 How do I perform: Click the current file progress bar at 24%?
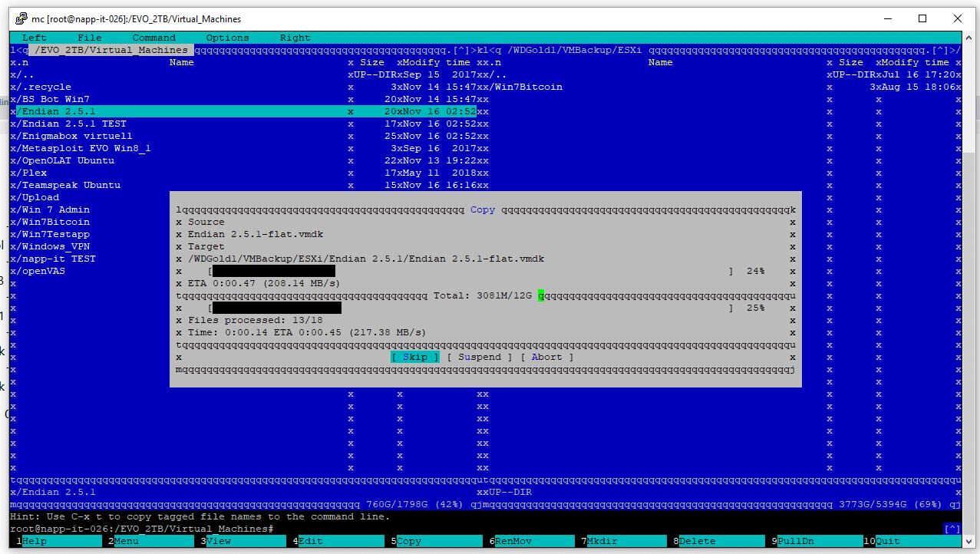click(470, 271)
